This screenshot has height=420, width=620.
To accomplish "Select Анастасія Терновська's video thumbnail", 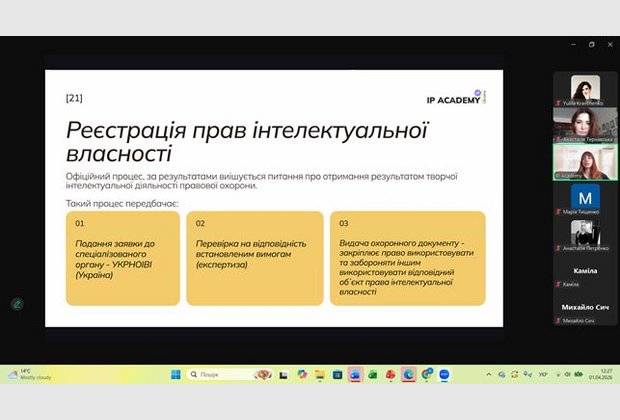I will (x=585, y=125).
